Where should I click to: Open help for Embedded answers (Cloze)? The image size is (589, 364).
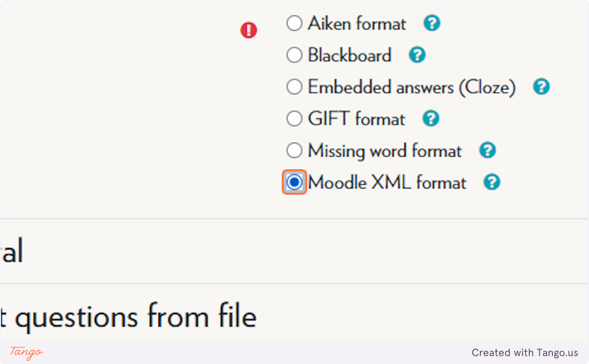541,87
